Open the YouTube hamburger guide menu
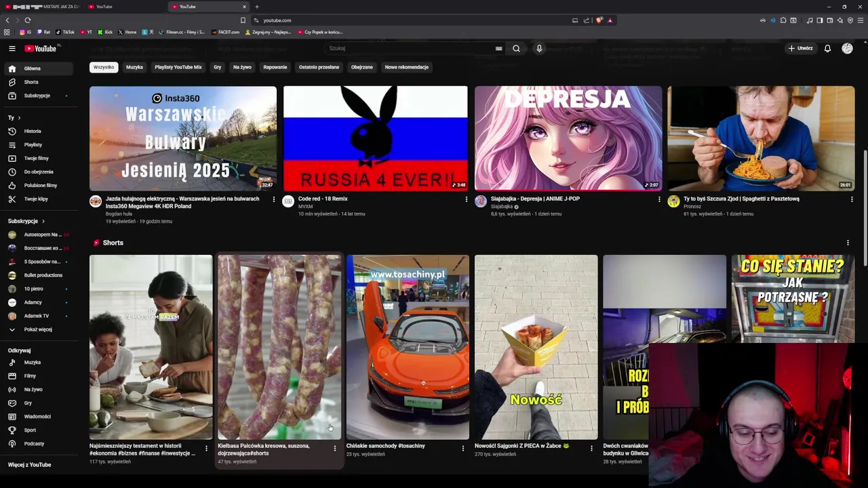The width and height of the screenshot is (868, 488). pyautogui.click(x=12, y=49)
